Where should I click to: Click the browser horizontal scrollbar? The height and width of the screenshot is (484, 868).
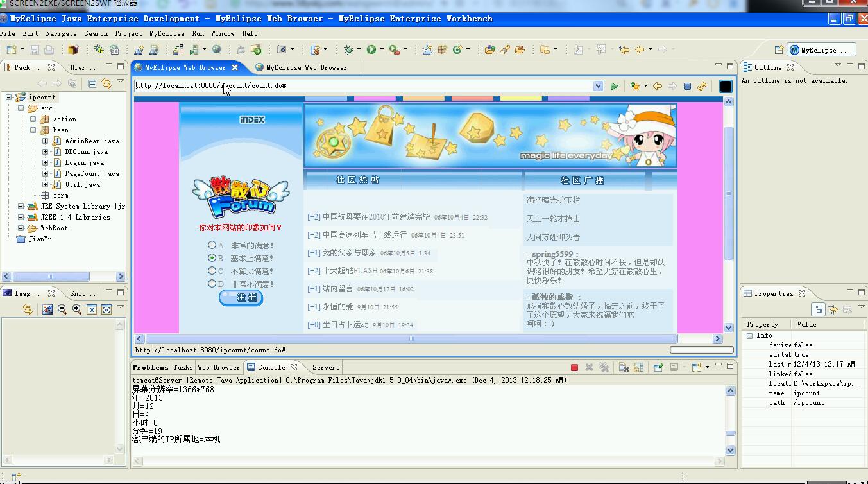pos(411,338)
